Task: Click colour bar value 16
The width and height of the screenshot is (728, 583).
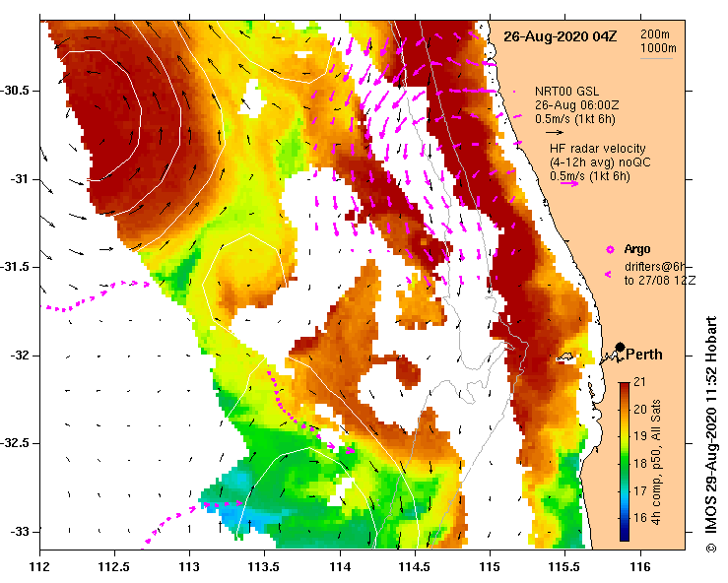Action: [x=640, y=518]
